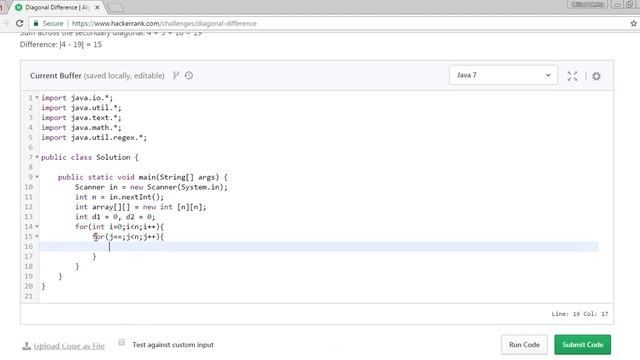Click the upload icon next to Upload Code
Viewport: 640px width, 360px height.
[x=27, y=346]
